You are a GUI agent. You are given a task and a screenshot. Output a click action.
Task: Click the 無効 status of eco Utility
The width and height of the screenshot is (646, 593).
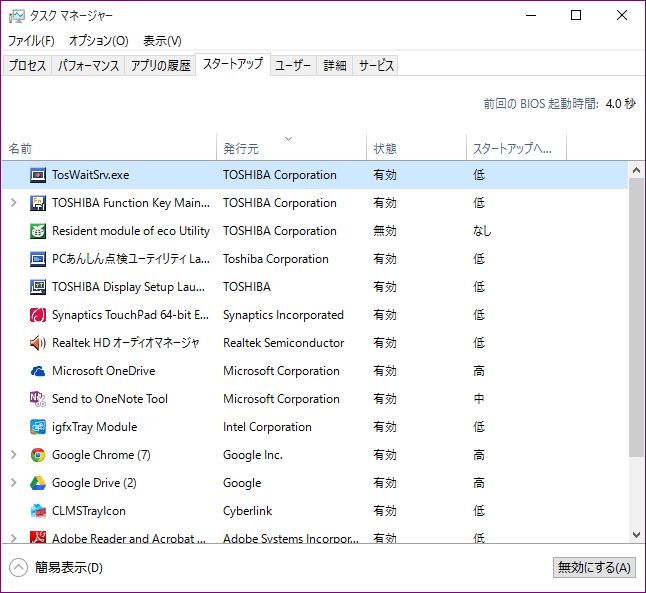pos(385,231)
